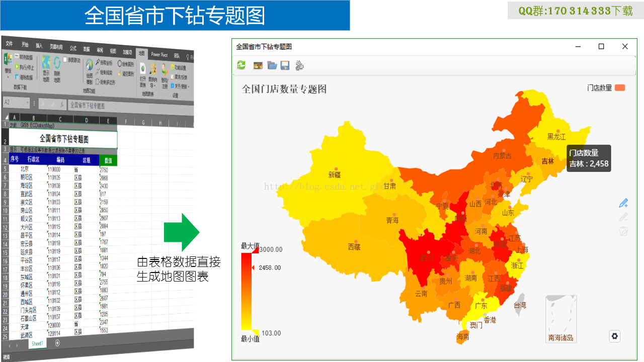Select the merged title cell 全国省市下钻专题图
The image size is (644, 362).
pos(63,139)
